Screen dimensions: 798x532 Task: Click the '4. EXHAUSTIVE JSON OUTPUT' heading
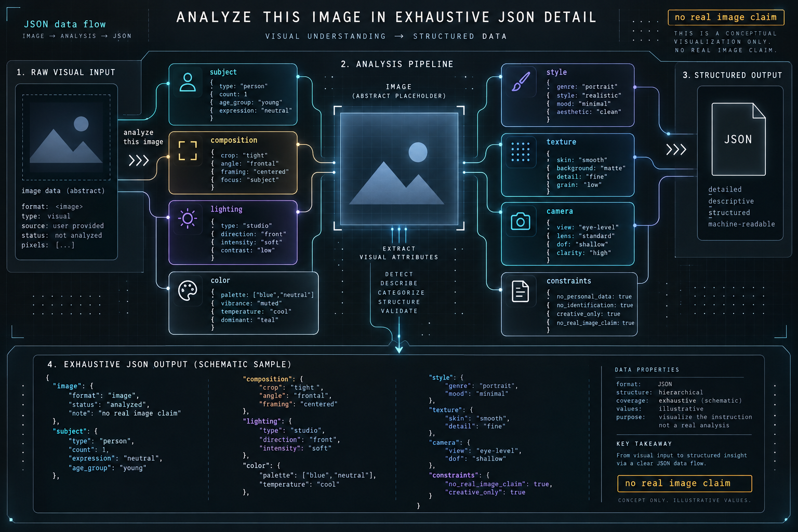click(169, 364)
